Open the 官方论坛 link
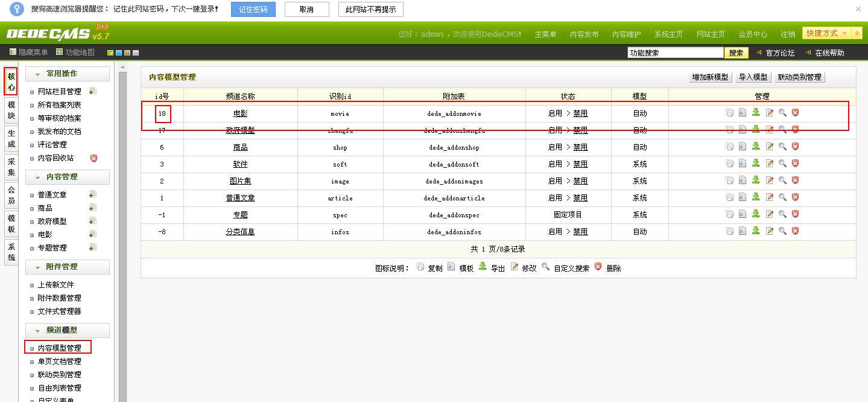This screenshot has height=402, width=868. (780, 53)
